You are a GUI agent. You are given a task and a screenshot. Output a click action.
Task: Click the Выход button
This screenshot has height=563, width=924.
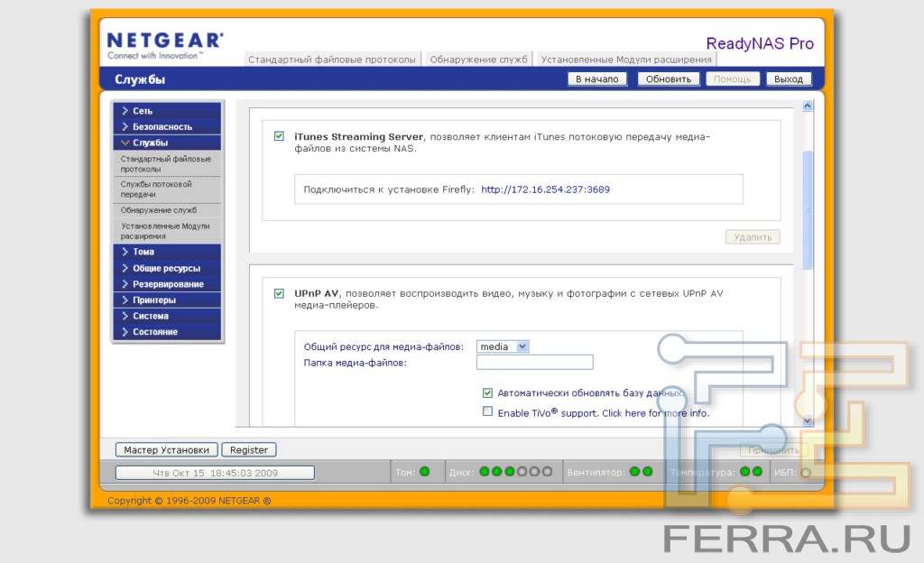[789, 78]
